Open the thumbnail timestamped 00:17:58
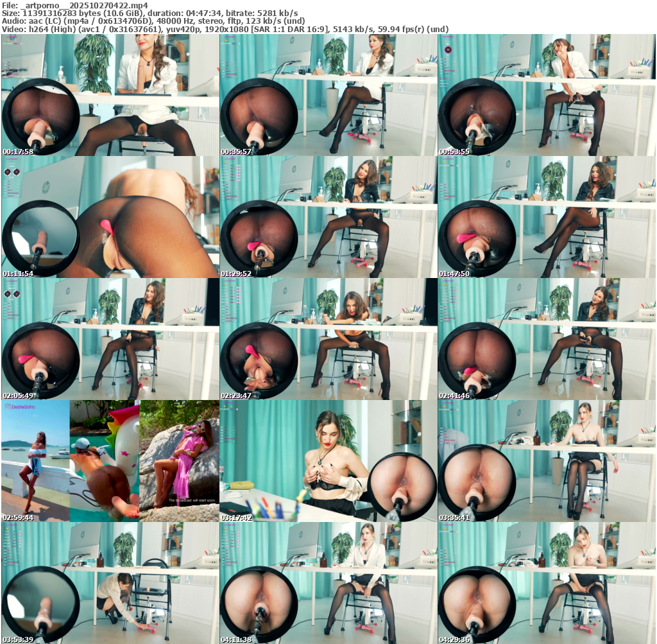 (110, 95)
